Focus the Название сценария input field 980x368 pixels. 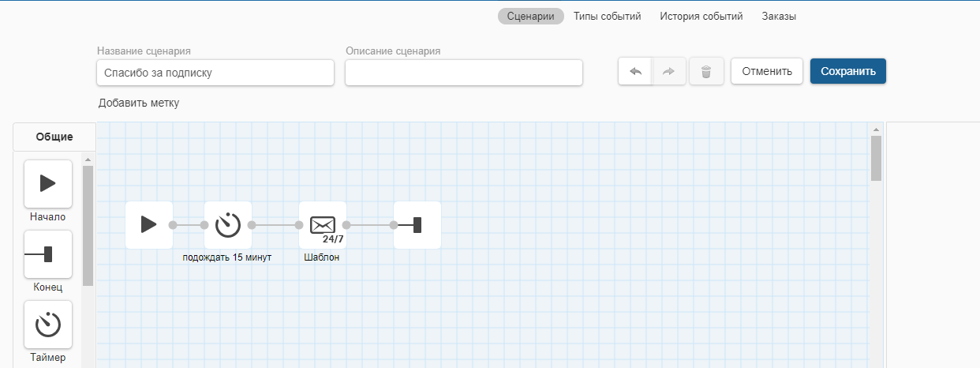coord(215,73)
